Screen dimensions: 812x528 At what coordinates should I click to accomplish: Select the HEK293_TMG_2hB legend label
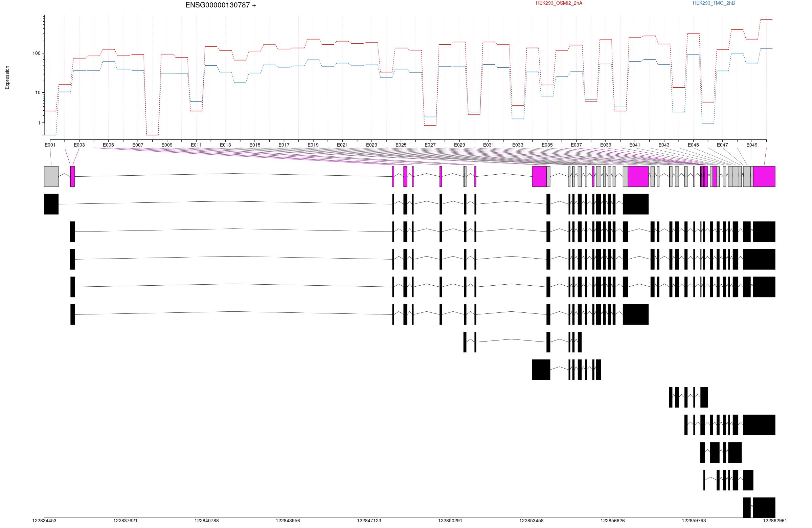(714, 3)
